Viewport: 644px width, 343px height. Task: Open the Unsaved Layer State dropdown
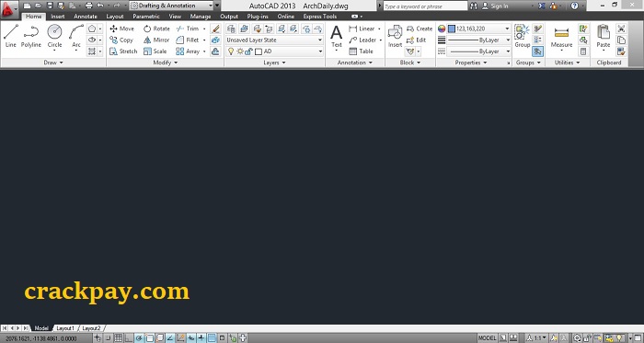tap(274, 40)
